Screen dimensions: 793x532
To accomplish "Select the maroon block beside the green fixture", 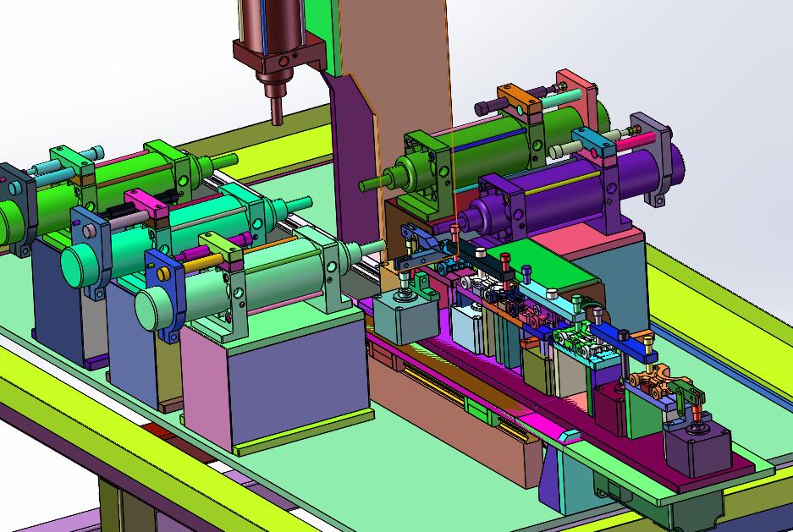I will 610,408.
